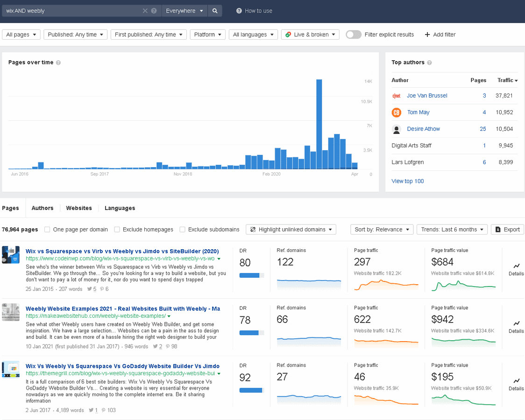Expand URL arrow for themegrill result
The height and width of the screenshot is (420, 525).
coord(219,374)
